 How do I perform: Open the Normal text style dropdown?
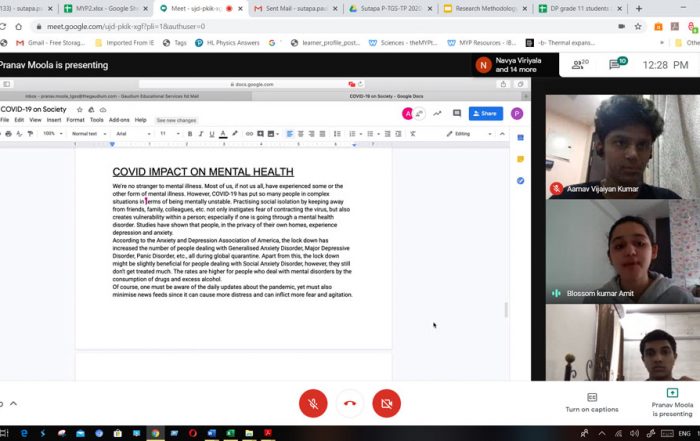(89, 133)
